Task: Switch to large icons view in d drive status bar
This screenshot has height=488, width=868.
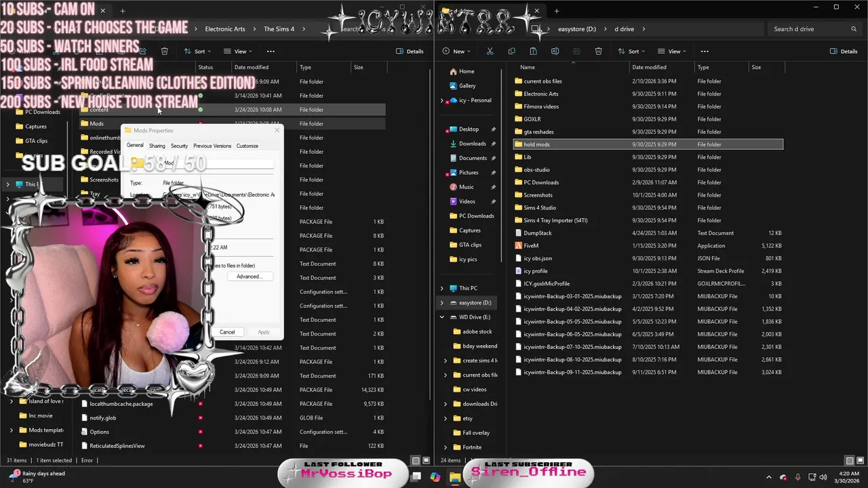Action: 859,461
